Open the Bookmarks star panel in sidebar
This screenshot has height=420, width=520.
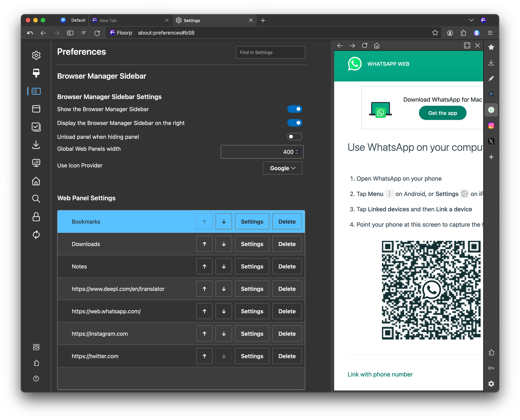(x=491, y=47)
